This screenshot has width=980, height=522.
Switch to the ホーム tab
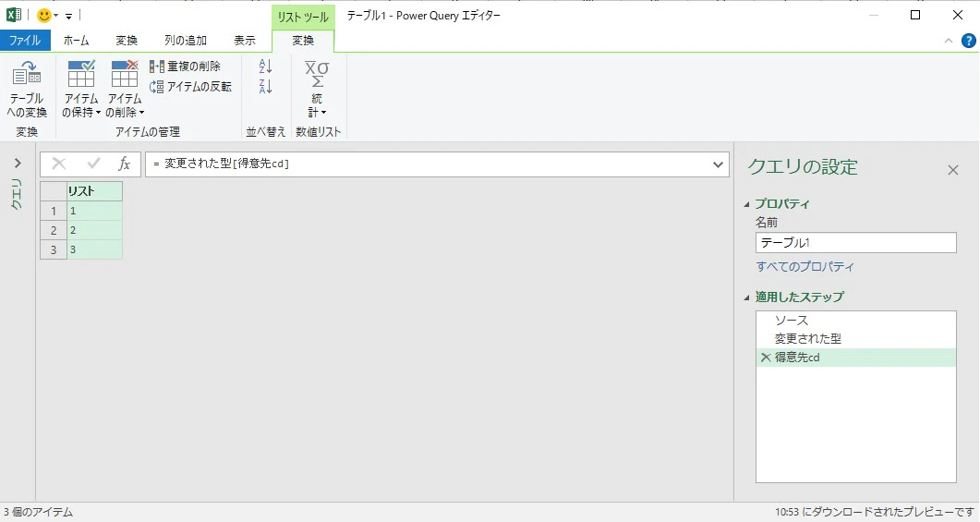coord(77,41)
